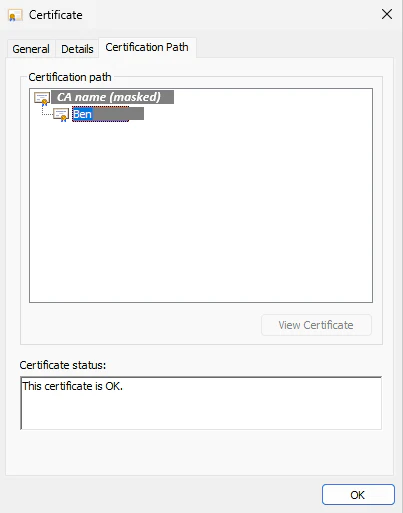
Task: Open the Details tab
Action: tap(77, 49)
